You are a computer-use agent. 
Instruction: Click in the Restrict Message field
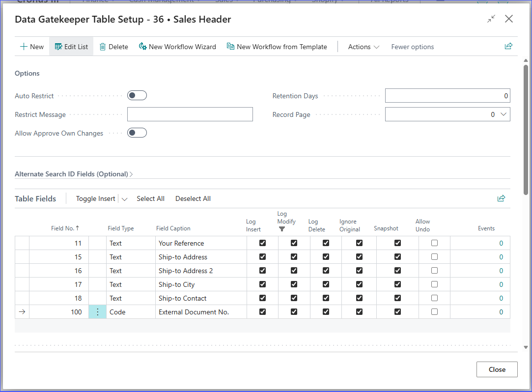pos(190,114)
